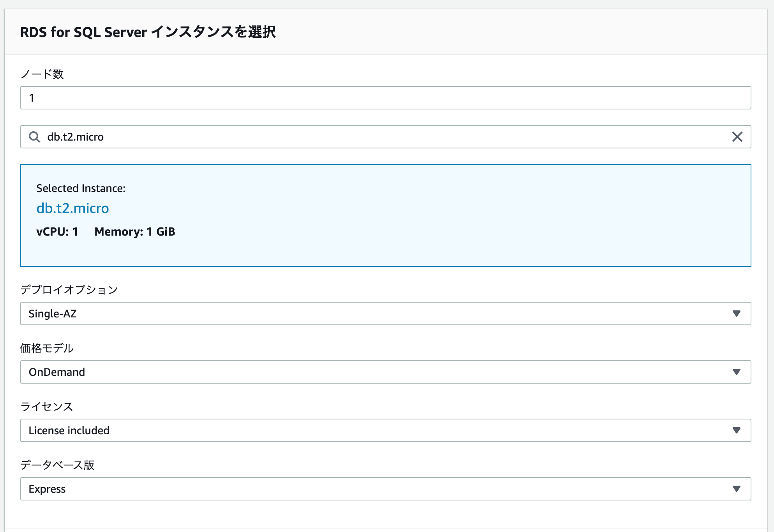This screenshot has height=532, width=774.
Task: Click empty area of blue selected instance panel
Action: tap(468, 218)
